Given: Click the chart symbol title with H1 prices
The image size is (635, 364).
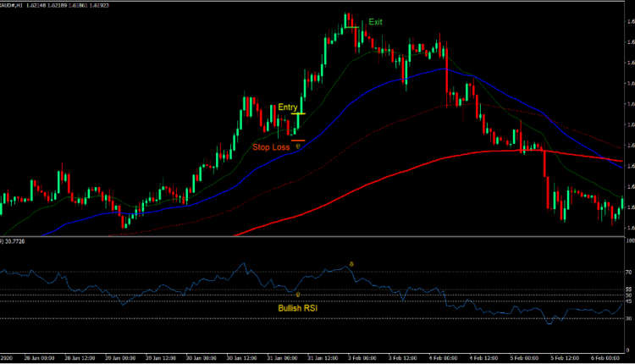Looking at the screenshot, I should pos(41,4).
